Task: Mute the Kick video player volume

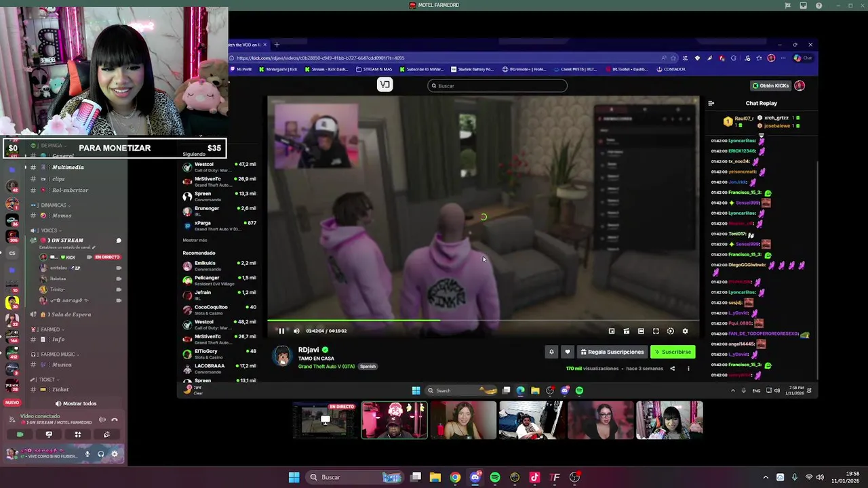Action: point(296,331)
